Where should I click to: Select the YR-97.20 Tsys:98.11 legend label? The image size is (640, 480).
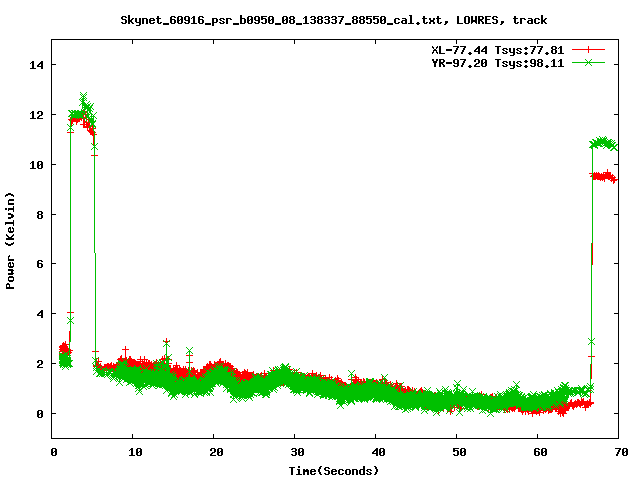point(498,63)
